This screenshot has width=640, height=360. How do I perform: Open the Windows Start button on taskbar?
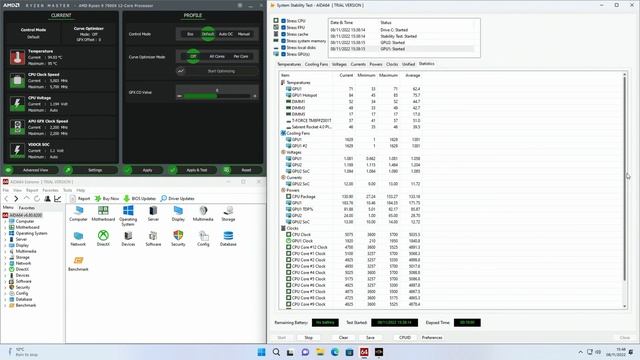tap(261, 352)
